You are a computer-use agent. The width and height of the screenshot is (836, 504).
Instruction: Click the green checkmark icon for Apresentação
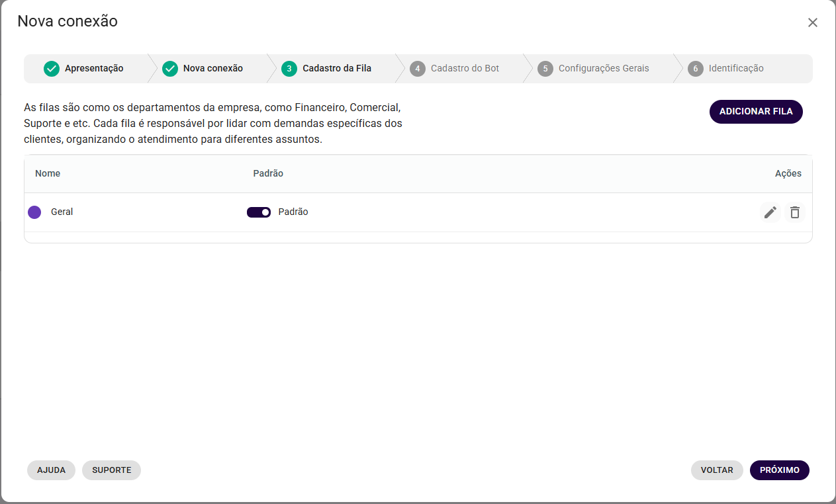tap(52, 69)
